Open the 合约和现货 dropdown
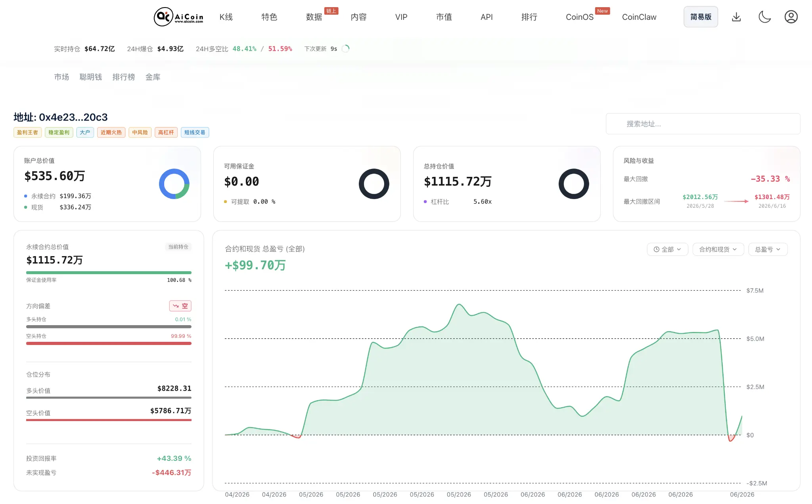812x504 pixels. click(718, 249)
